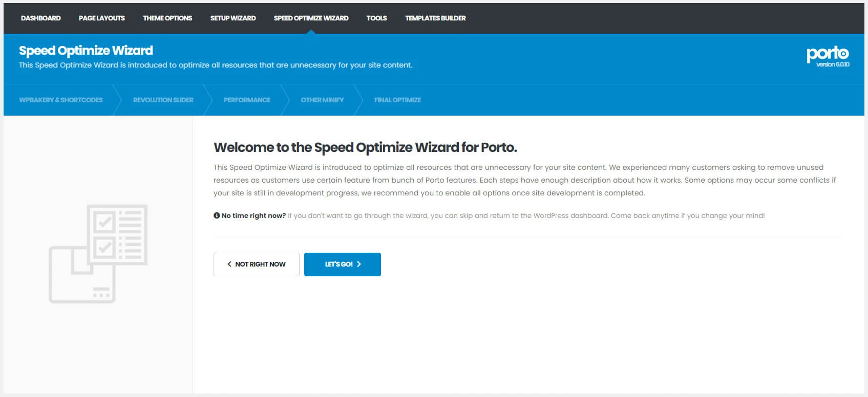Screen dimensions: 868x397
Task: Jump to WPBakery & Shortcodes step
Action: [x=61, y=100]
